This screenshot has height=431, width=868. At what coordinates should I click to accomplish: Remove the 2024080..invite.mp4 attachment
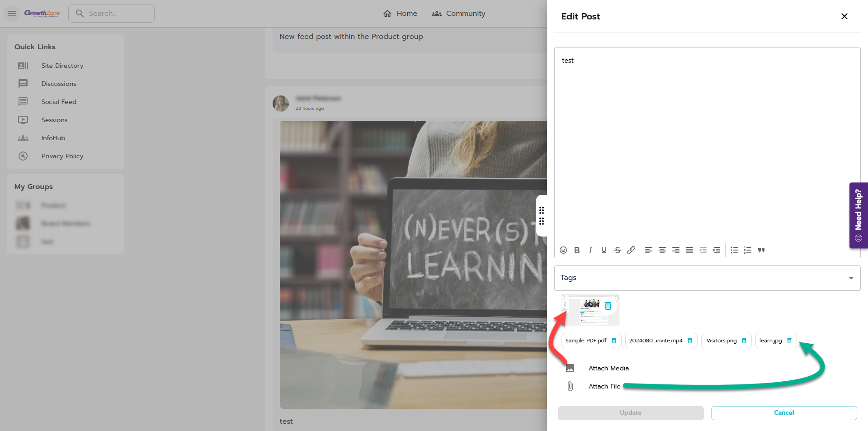pos(690,341)
